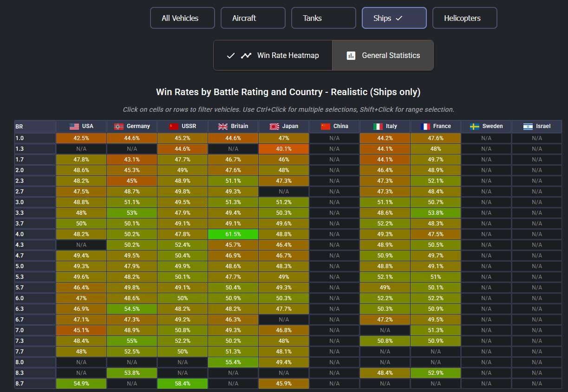Click Italy's 52.2% cell at BR 3.7
Screen dimensions: 568x392
pos(385,223)
